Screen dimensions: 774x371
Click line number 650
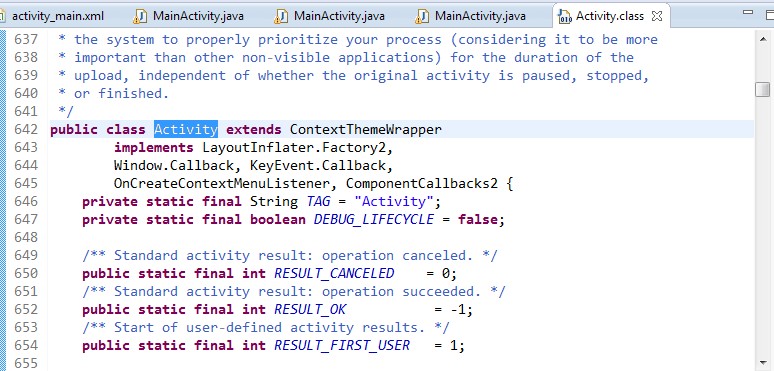click(x=26, y=273)
